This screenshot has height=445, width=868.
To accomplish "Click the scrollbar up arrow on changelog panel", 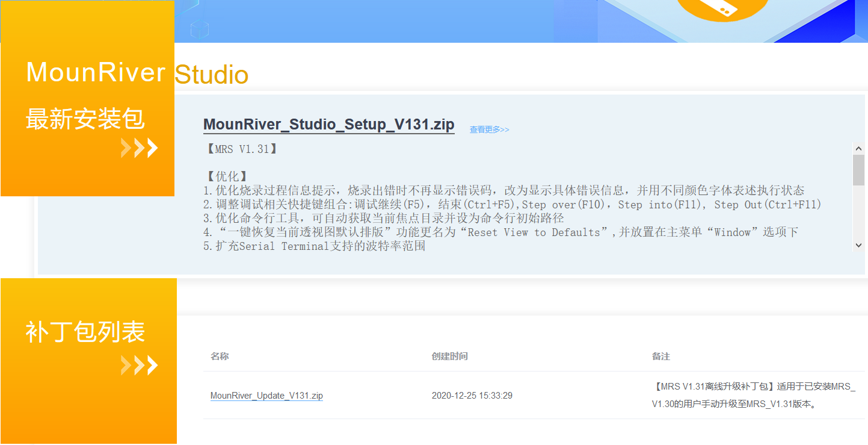I will point(859,148).
